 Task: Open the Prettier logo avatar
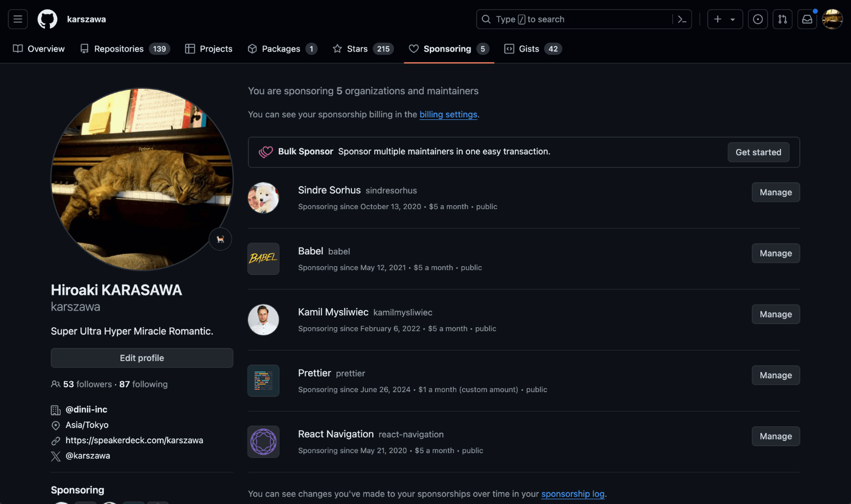(263, 381)
